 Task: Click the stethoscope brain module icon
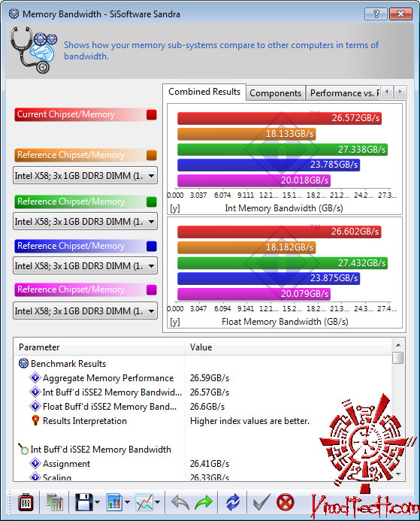pos(33,50)
